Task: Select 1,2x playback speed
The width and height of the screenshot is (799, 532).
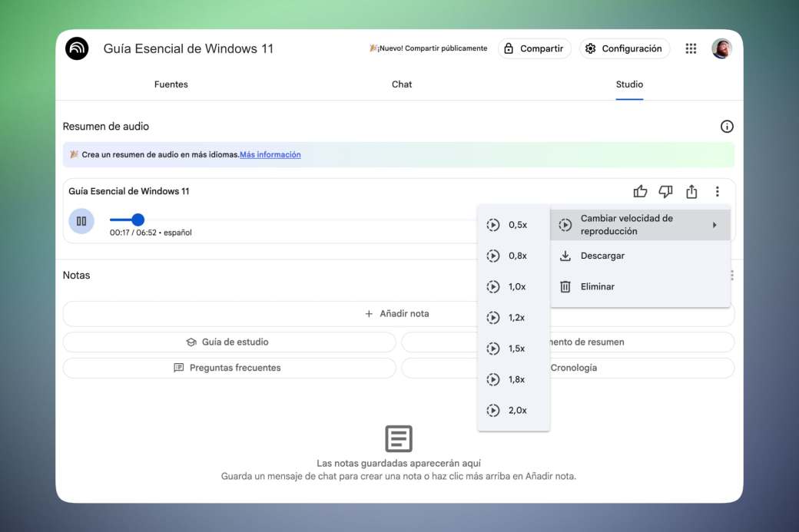Action: [513, 318]
